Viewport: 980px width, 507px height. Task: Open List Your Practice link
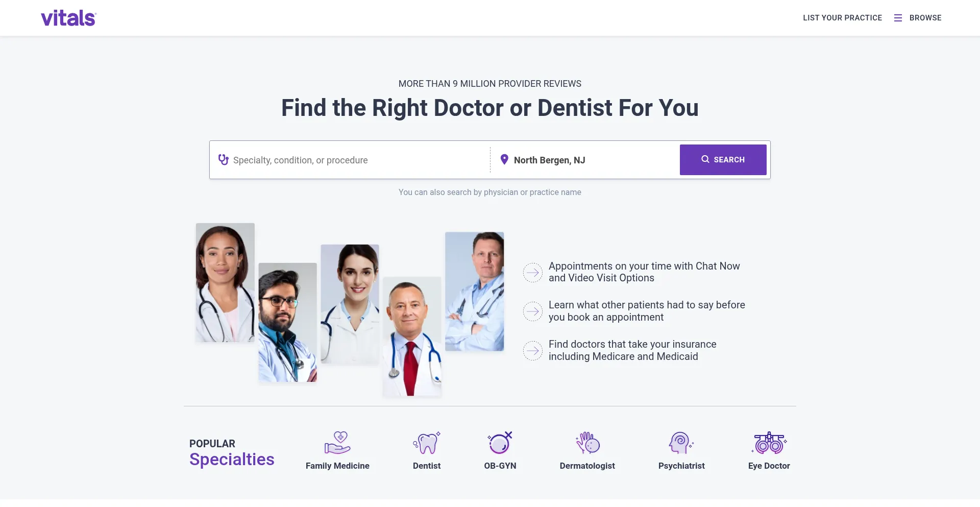(x=842, y=18)
